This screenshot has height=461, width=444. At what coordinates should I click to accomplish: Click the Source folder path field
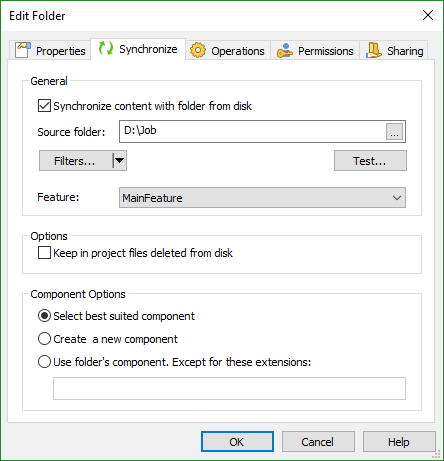pyautogui.click(x=252, y=132)
